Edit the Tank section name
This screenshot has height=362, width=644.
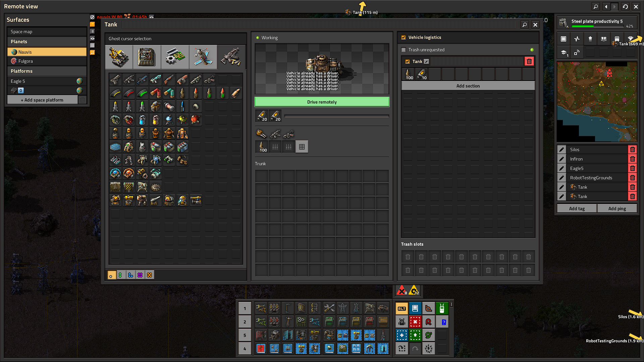point(426,61)
